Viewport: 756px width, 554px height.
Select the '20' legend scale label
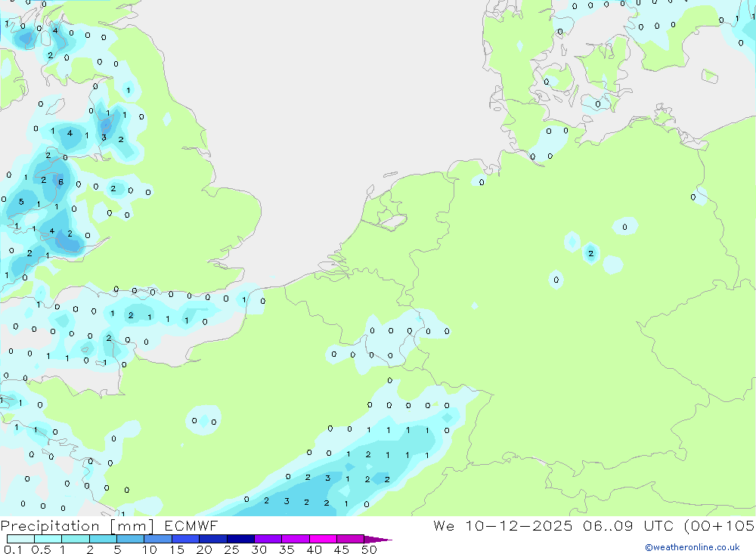click(x=204, y=549)
